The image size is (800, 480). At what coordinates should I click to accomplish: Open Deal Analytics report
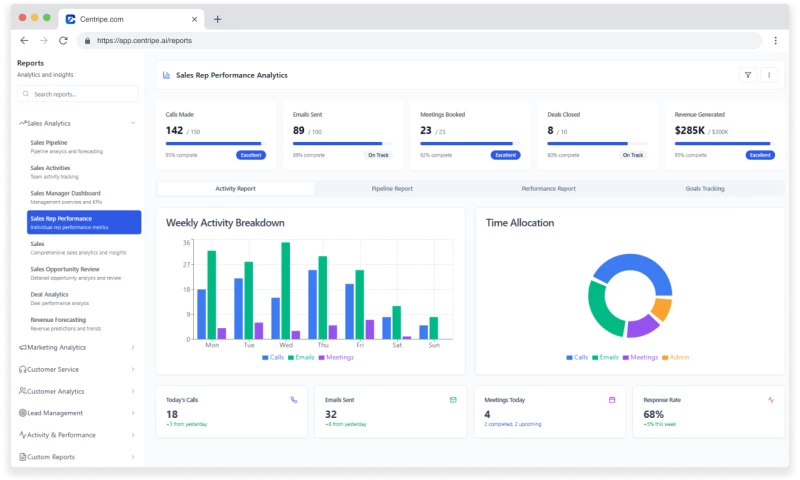point(84,298)
